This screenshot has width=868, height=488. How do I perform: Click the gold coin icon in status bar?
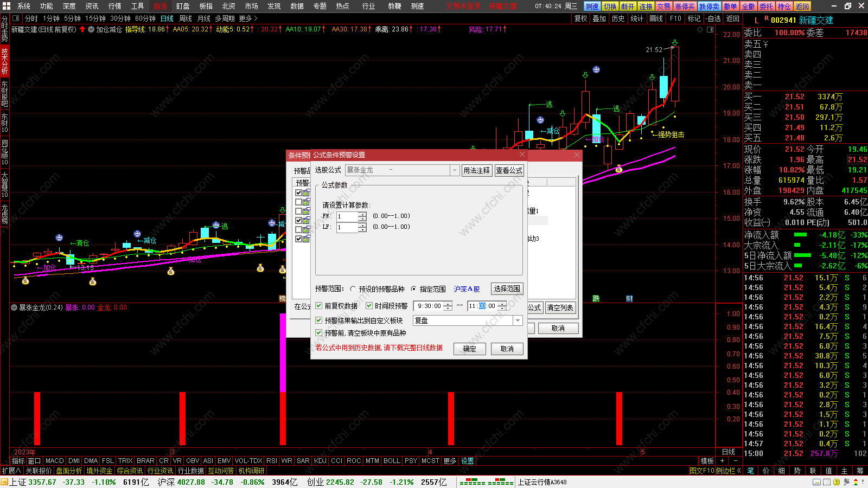(837, 482)
